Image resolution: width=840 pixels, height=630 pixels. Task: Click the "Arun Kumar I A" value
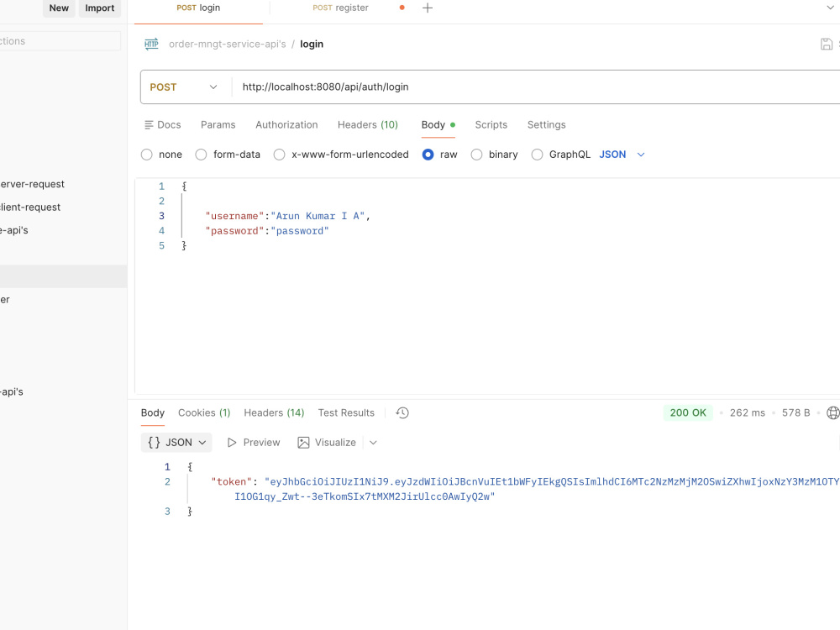318,217
